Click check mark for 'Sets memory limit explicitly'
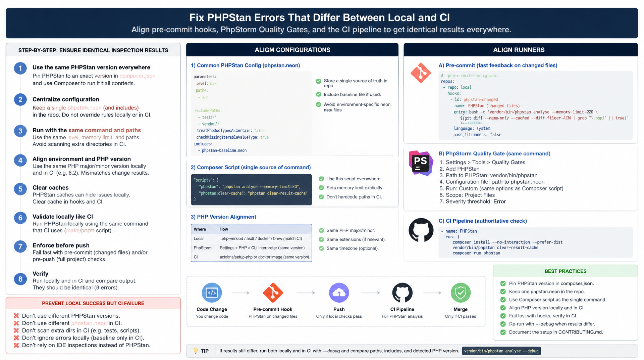 [321, 188]
